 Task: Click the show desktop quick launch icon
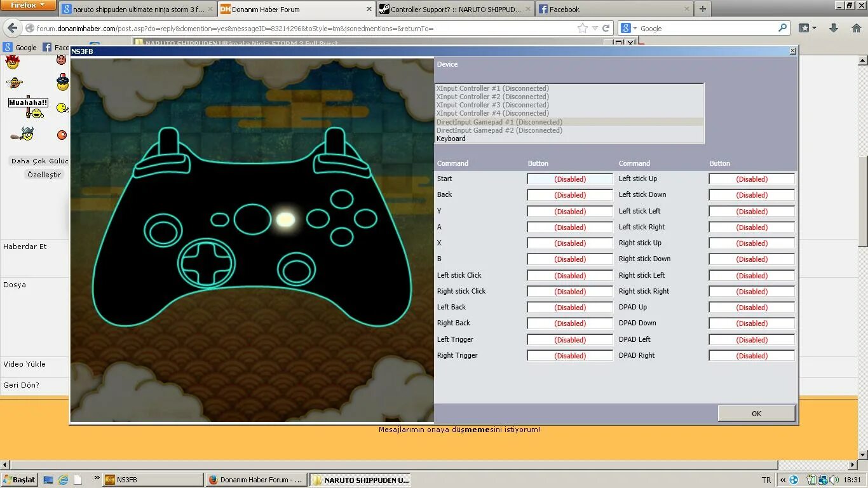pos(48,480)
